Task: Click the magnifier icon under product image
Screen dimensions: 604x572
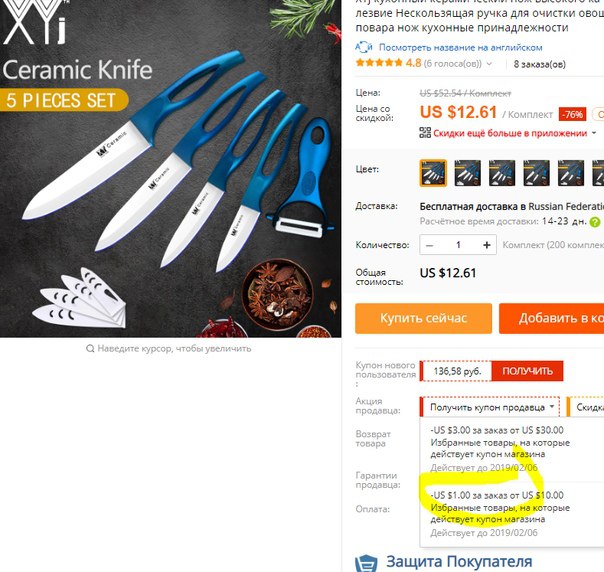Action: (x=90, y=349)
